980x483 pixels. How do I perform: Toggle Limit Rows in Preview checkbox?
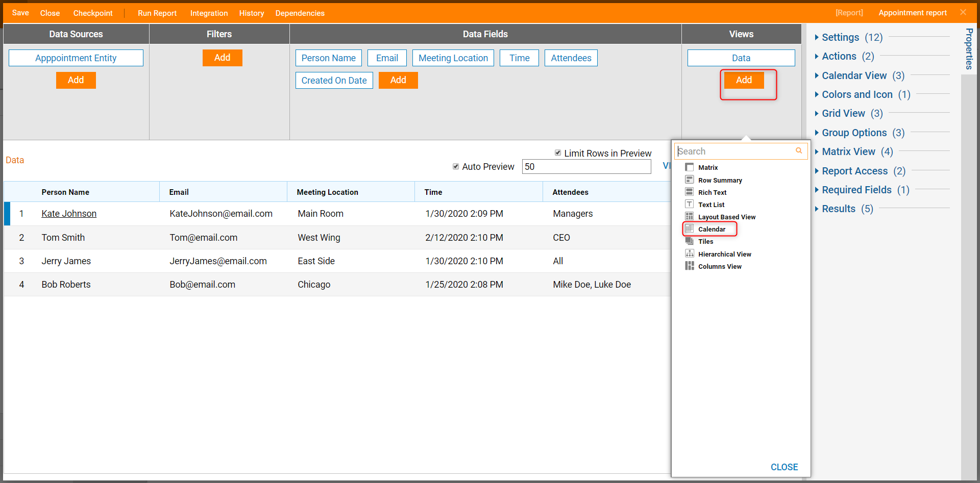558,152
